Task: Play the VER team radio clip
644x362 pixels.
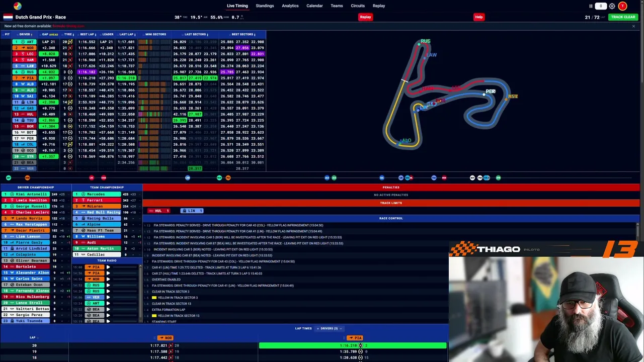Action: 108,297
